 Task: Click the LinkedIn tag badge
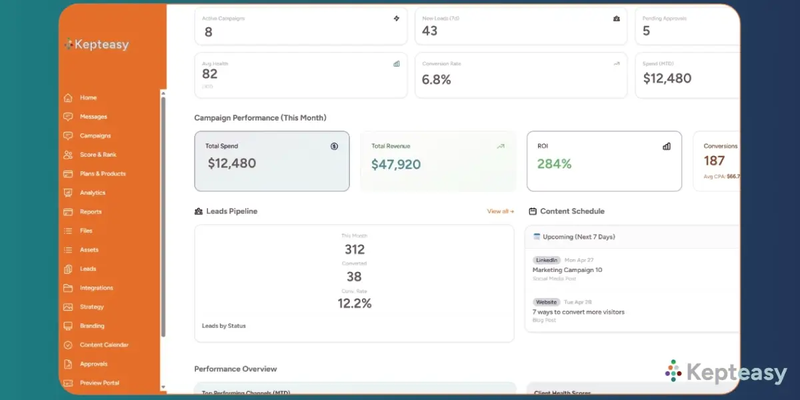pyautogui.click(x=547, y=260)
